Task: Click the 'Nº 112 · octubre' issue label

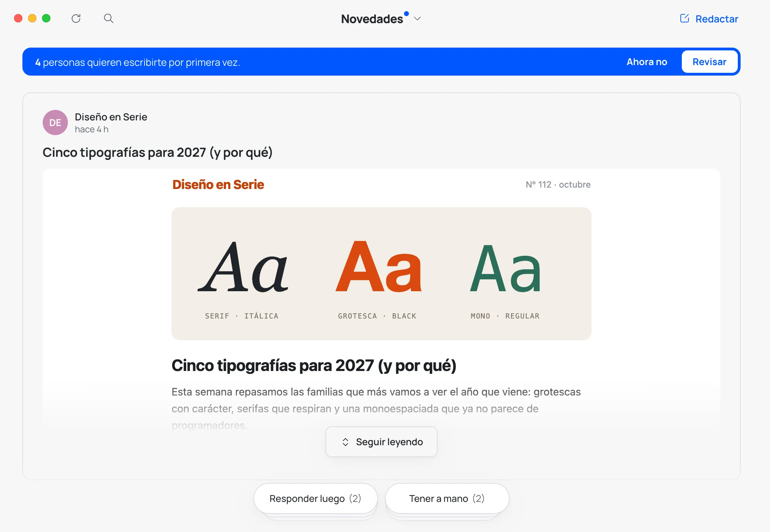Action: pyautogui.click(x=558, y=184)
